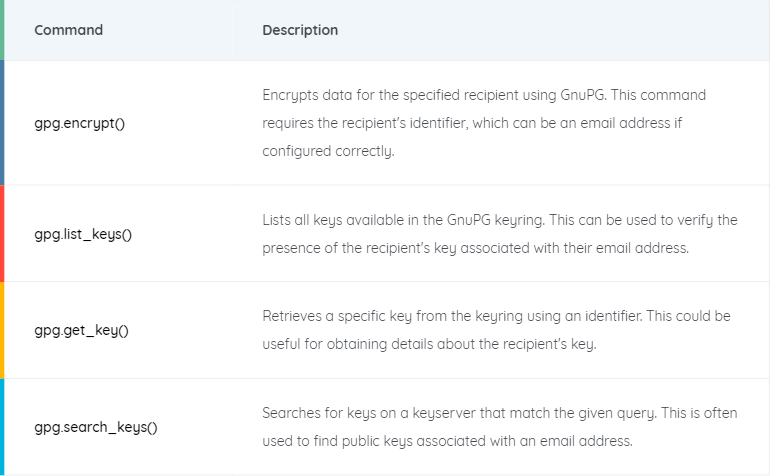Click the gpg.search_keys() description text
The image size is (770, 476).
click(500, 427)
